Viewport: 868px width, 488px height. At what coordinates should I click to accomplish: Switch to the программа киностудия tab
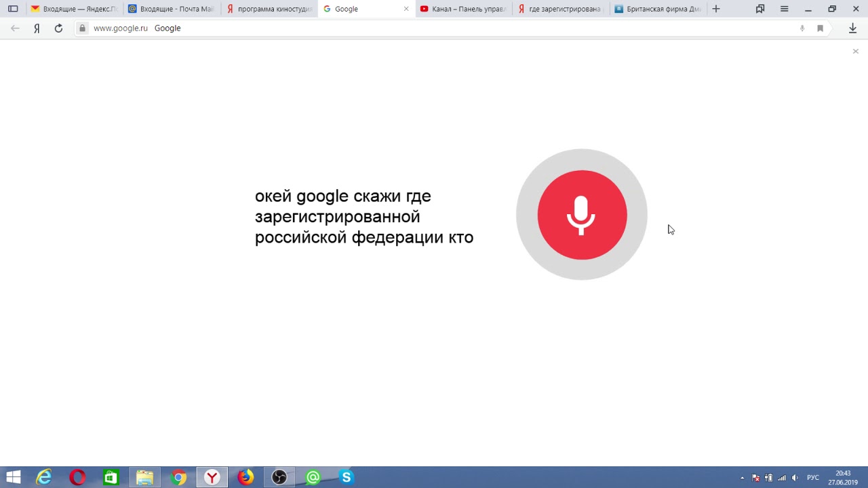tap(269, 9)
